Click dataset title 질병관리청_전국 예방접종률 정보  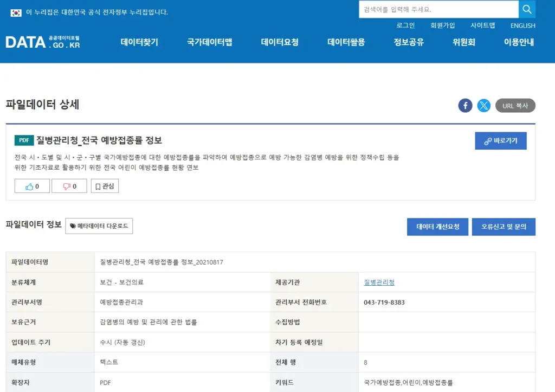(x=99, y=140)
